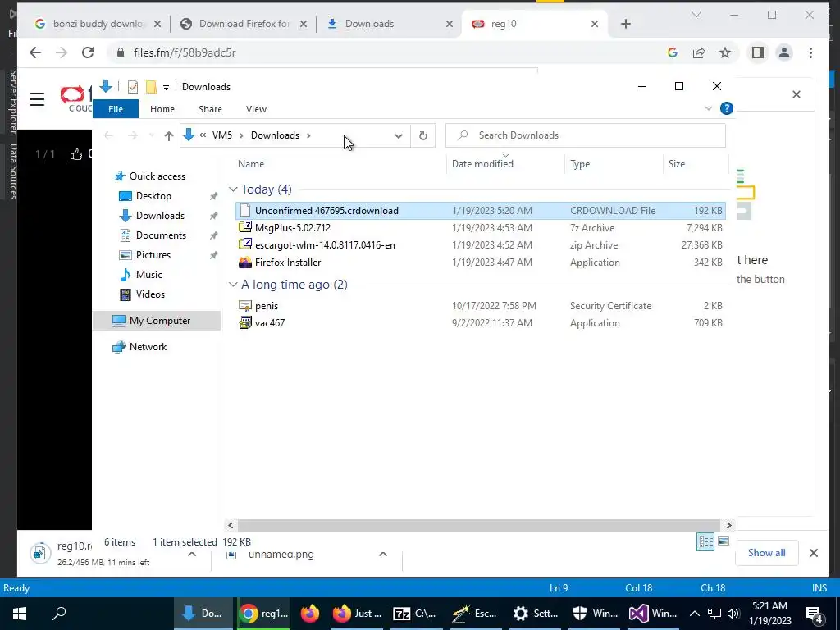Open the Windows Start menu

pos(20,614)
